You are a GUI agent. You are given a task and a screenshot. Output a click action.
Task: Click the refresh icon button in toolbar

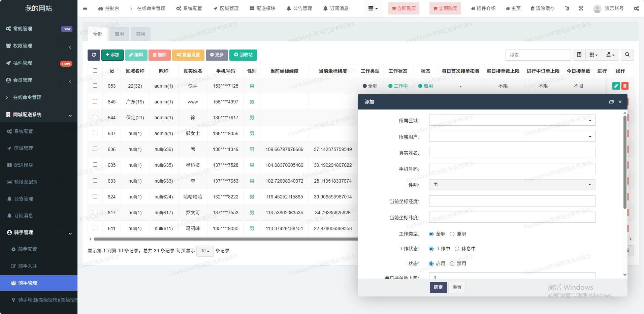94,55
